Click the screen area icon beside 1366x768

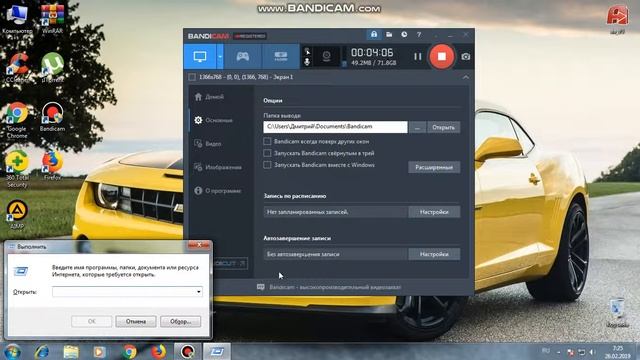192,77
